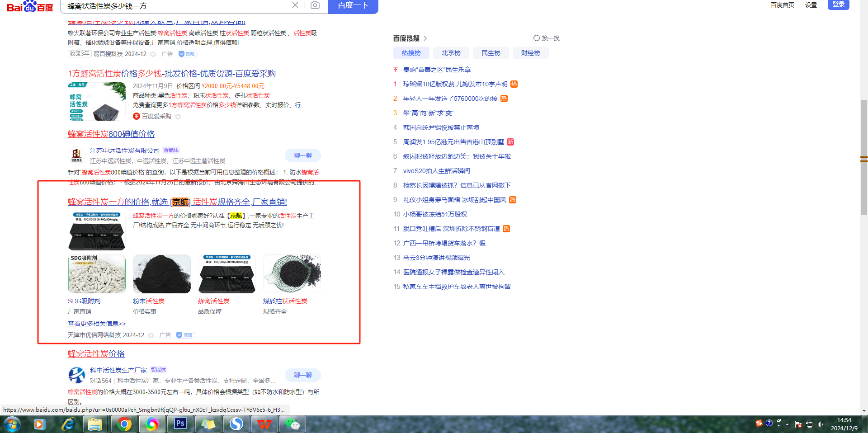Screen dimensions: 868x433
Task: Open File Explorer from taskbar
Action: (x=95, y=424)
